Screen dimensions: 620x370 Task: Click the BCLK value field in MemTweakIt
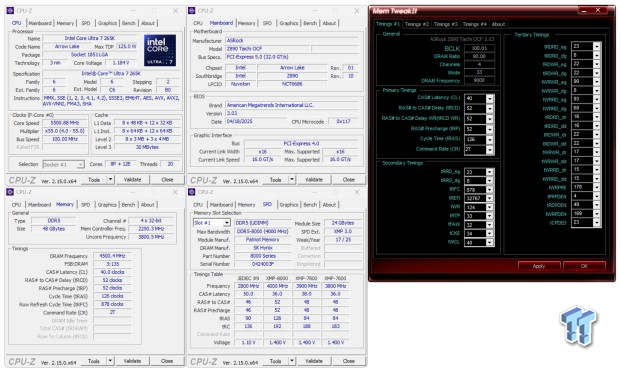coord(479,48)
